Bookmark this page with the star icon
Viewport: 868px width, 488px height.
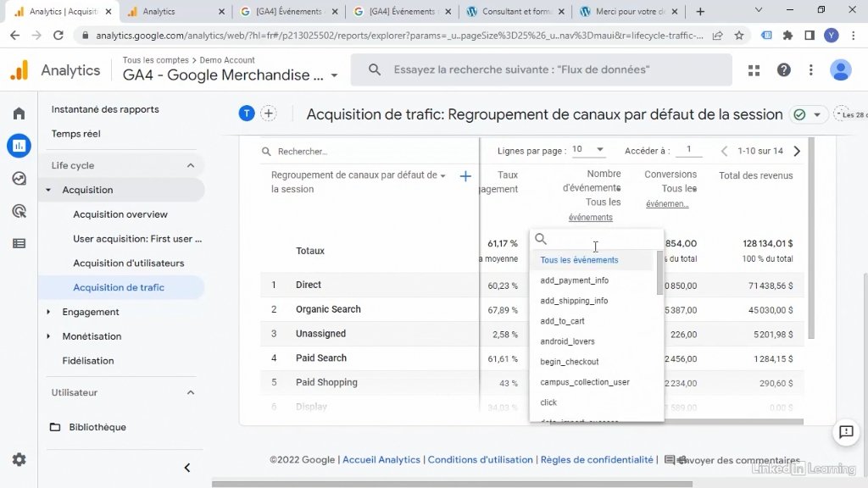739,36
